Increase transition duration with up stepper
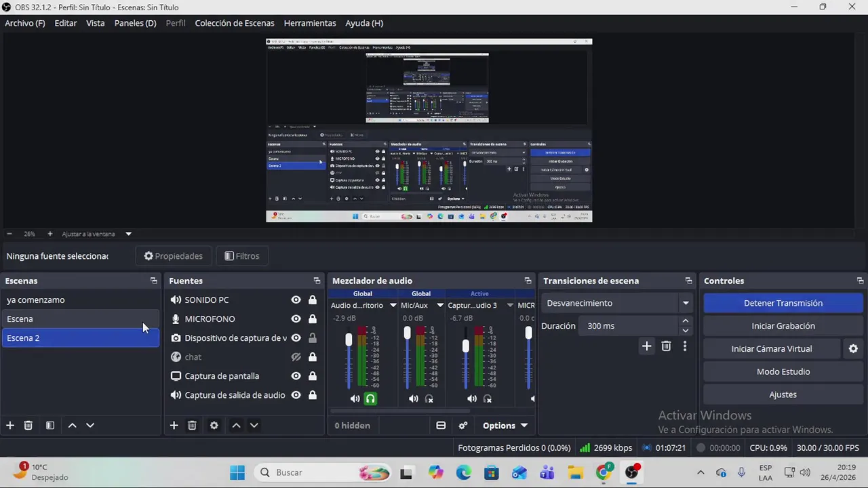Viewport: 868px width, 488px height. 685,321
